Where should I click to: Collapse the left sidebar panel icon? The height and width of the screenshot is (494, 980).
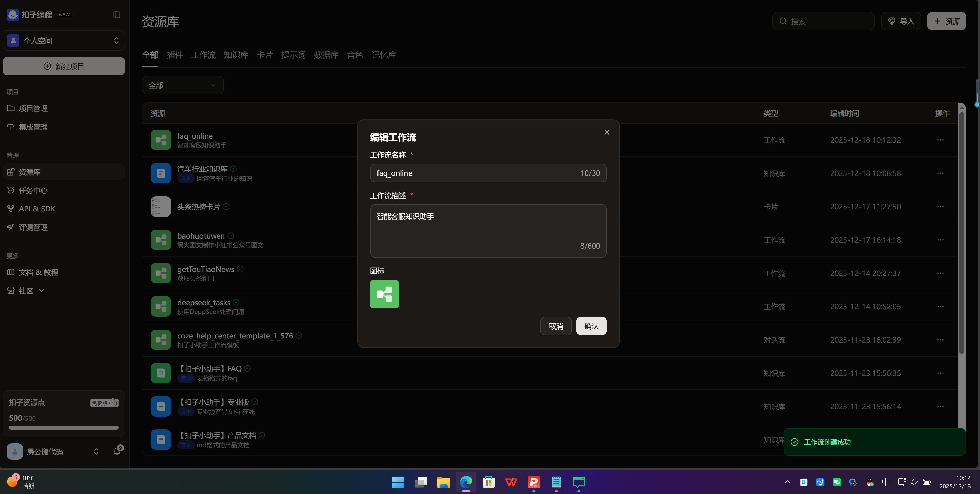pyautogui.click(x=117, y=15)
